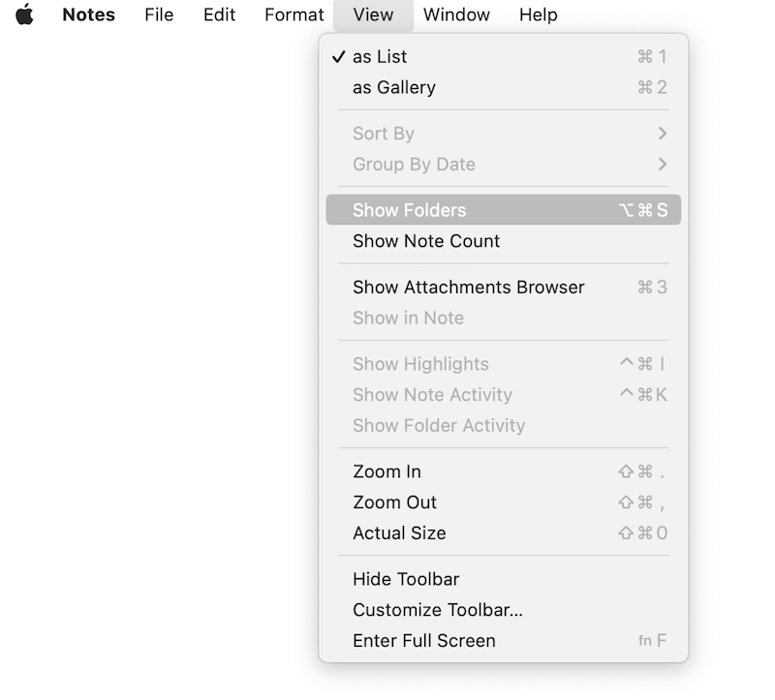Switch to as Gallery view

point(394,87)
